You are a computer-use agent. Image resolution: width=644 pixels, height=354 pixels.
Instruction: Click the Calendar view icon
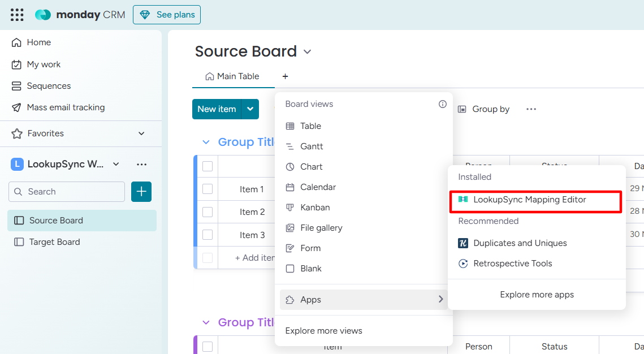(x=290, y=187)
